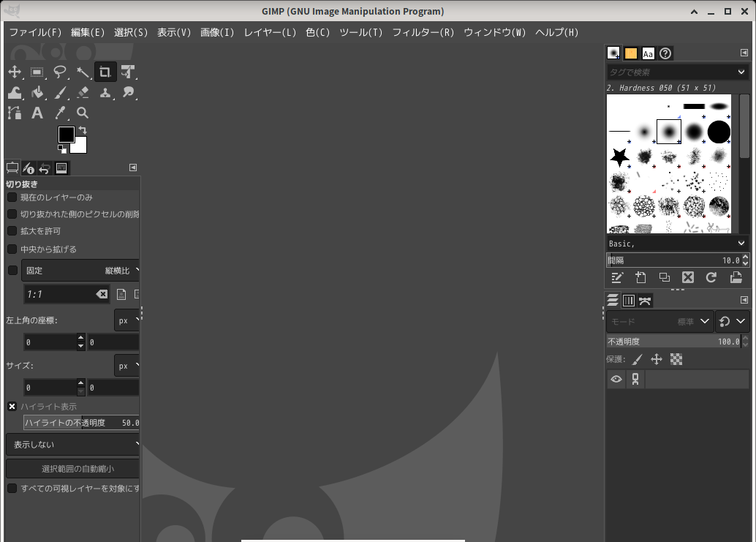
Task: Click the black foreground color swatch
Action: (66, 135)
